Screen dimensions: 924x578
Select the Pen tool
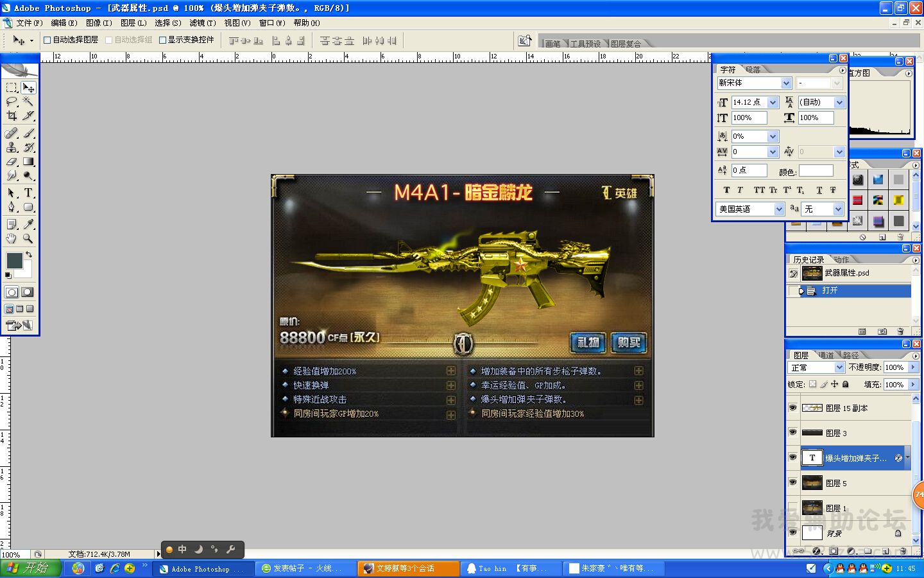pyautogui.click(x=12, y=207)
